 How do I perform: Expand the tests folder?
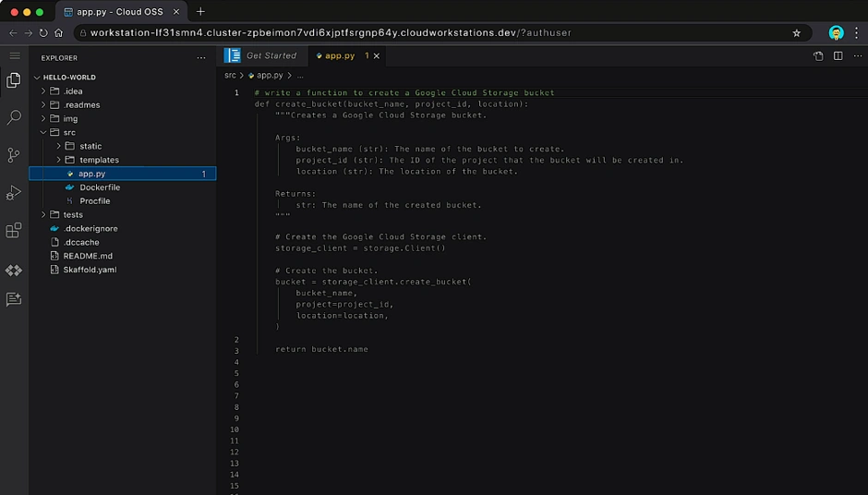pyautogui.click(x=43, y=215)
